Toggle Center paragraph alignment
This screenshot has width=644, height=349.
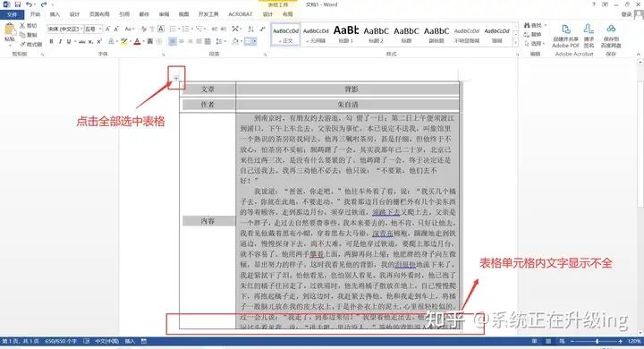point(181,41)
